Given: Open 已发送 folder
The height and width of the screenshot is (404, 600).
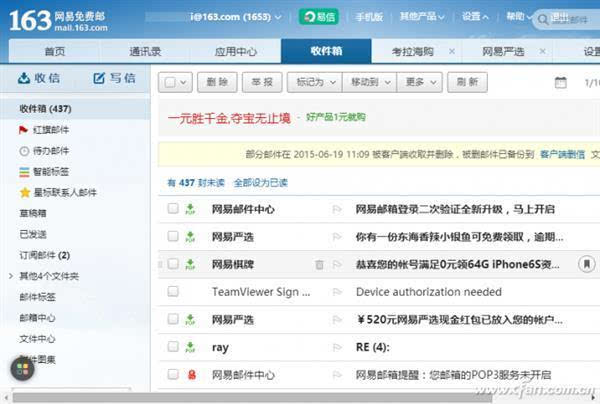Looking at the screenshot, I should tap(33, 234).
